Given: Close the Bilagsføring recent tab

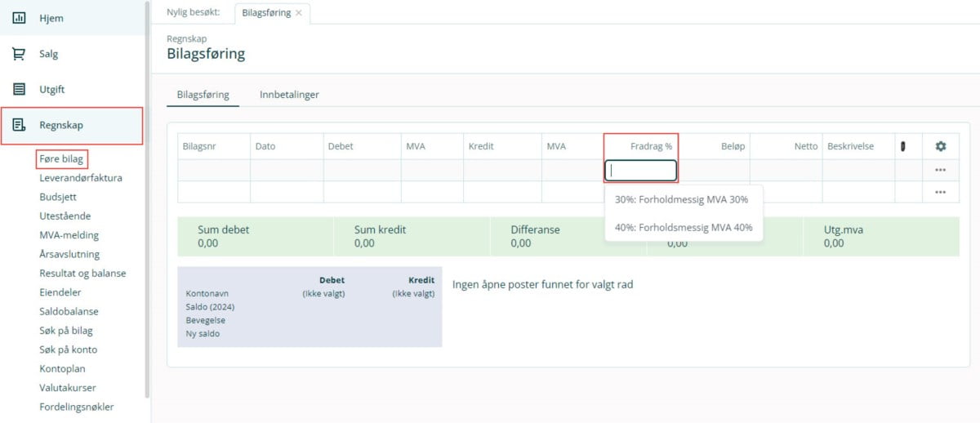Looking at the screenshot, I should coord(299,13).
